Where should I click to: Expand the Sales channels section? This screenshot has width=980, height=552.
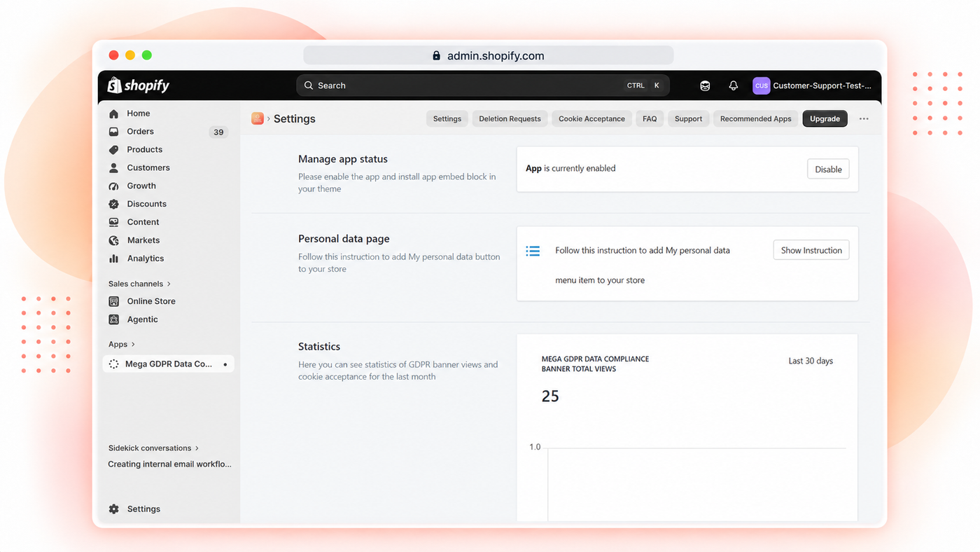coord(140,284)
